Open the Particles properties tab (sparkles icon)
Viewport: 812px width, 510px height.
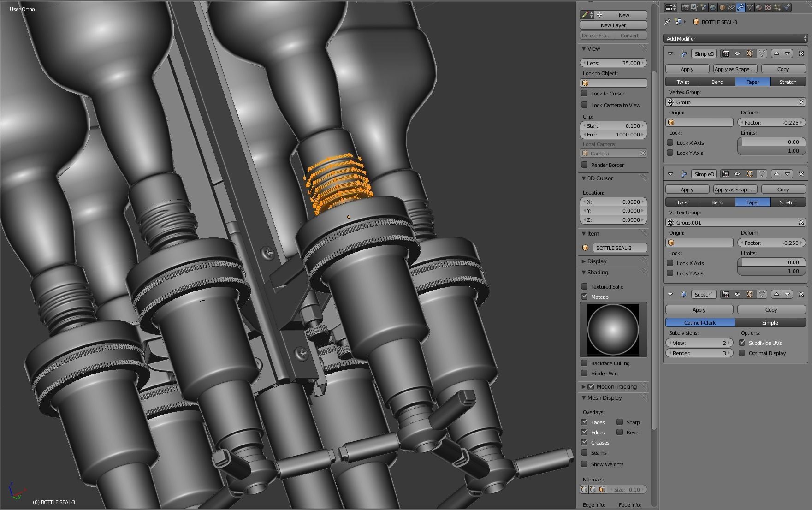pos(777,7)
